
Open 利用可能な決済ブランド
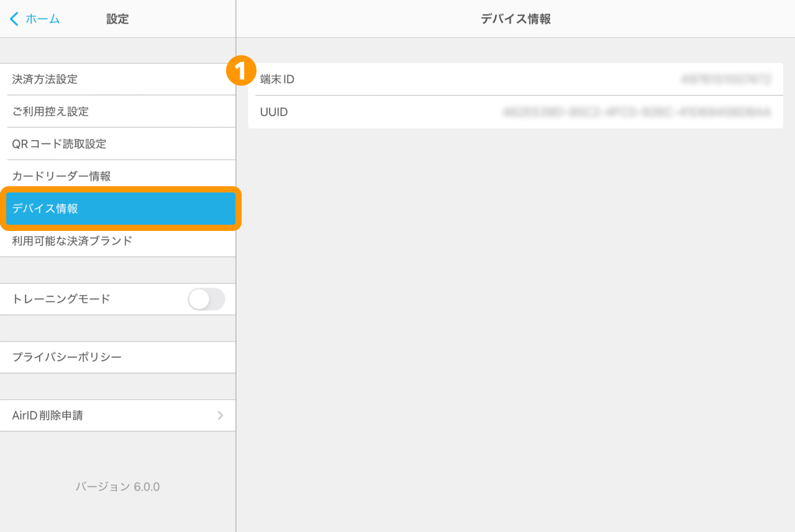pyautogui.click(x=72, y=241)
